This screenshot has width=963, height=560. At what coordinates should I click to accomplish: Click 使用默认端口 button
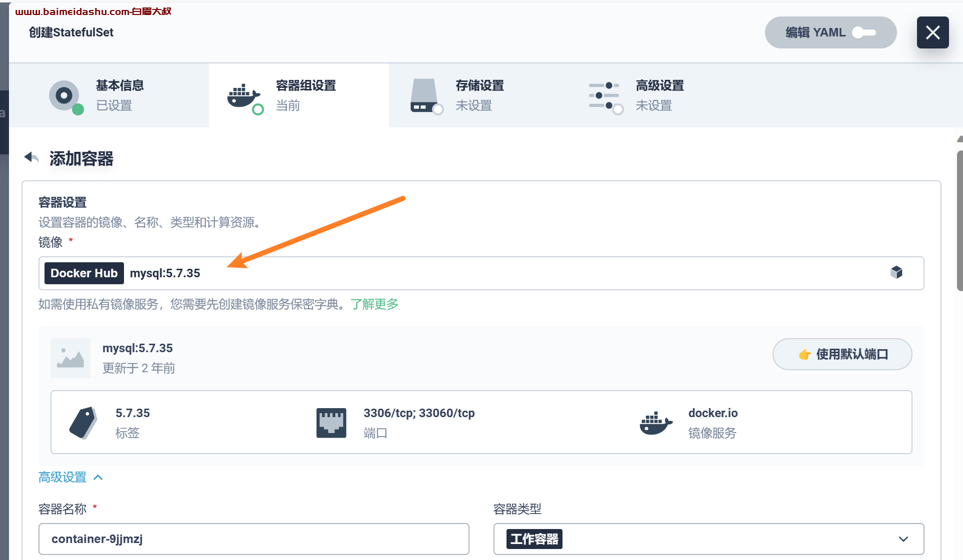click(842, 354)
